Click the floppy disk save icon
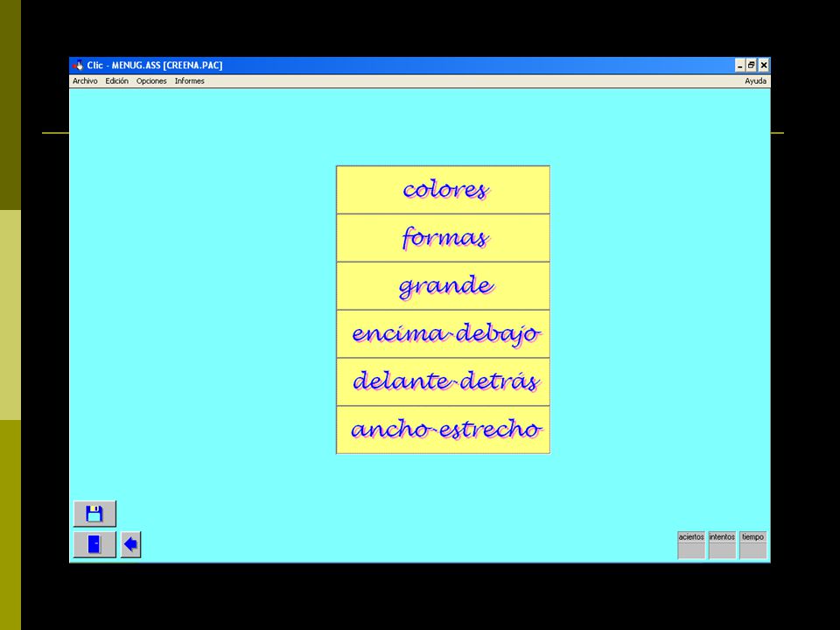840x630 pixels. pyautogui.click(x=94, y=514)
